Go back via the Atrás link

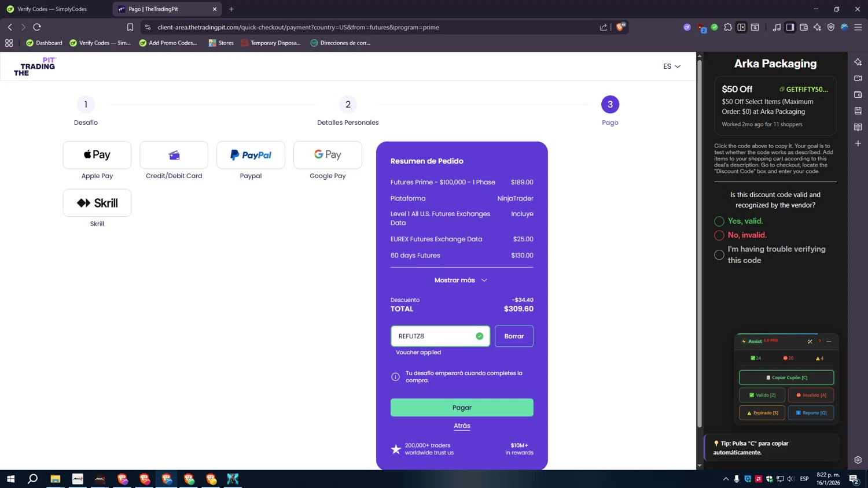click(x=462, y=426)
